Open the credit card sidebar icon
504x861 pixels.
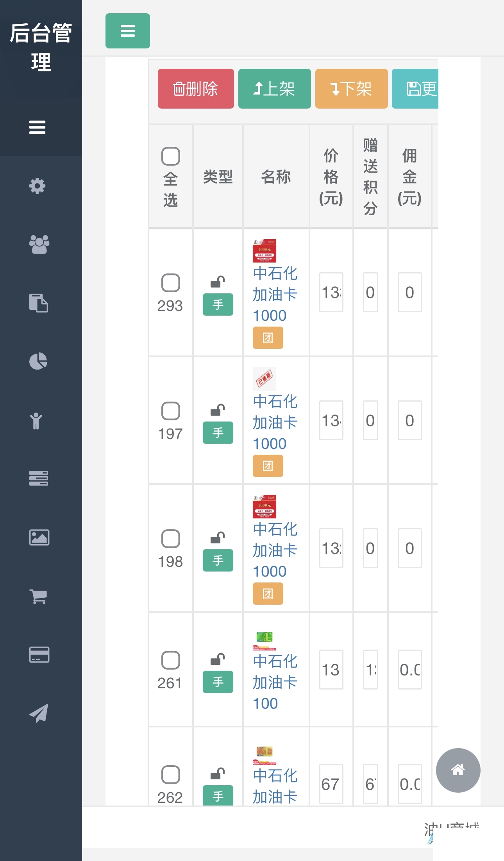39,655
